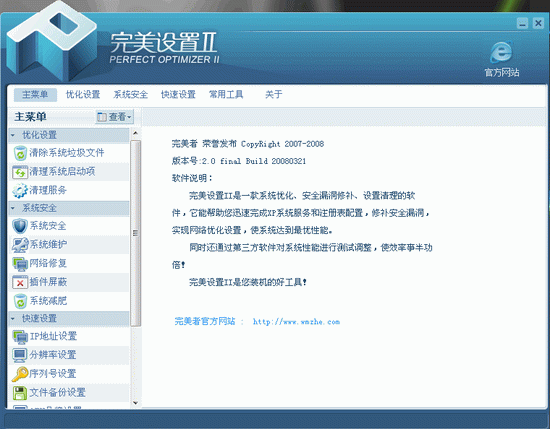The image size is (550, 429).
Task: Click the 清理系统启动项 icon
Action: coord(20,172)
